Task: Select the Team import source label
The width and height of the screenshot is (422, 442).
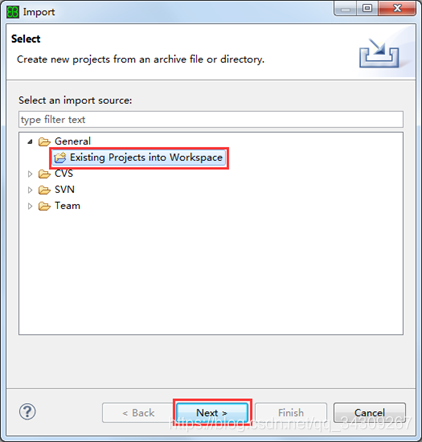Action: pos(67,206)
